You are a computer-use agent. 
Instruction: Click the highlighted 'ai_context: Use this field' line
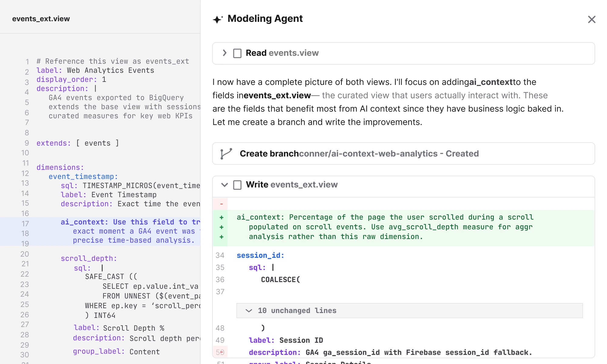[131, 222]
